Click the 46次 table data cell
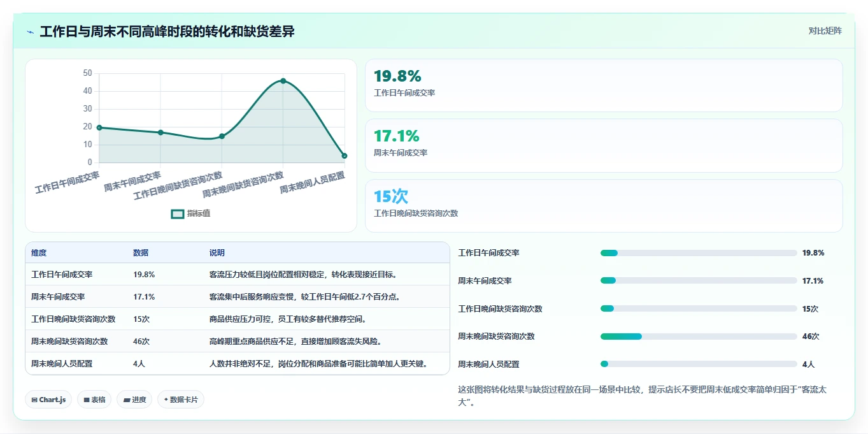This screenshot has height=434, width=868. coord(141,342)
